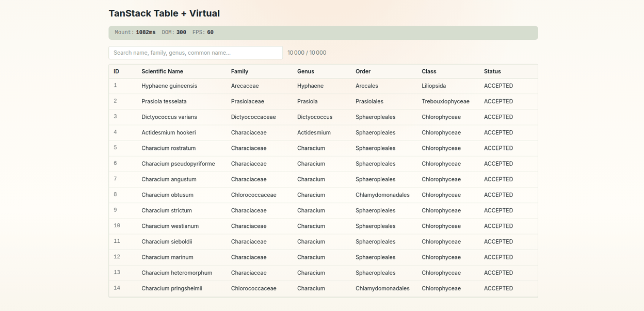Click the 10 000 / 10 000 row count
The image size is (644, 311).
[307, 53]
